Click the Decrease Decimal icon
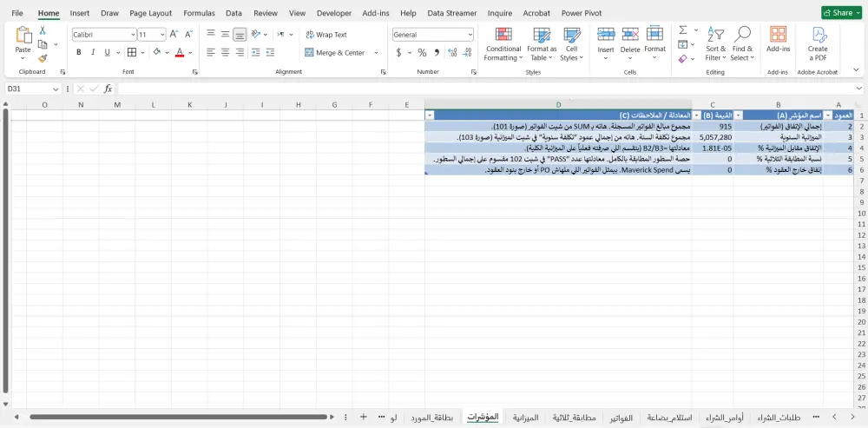 tap(467, 53)
